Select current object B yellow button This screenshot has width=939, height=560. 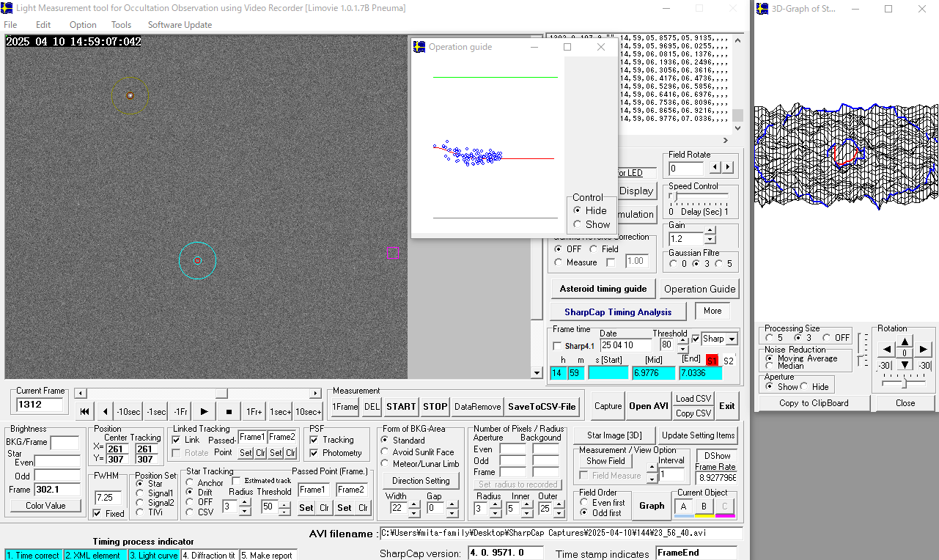tap(704, 506)
